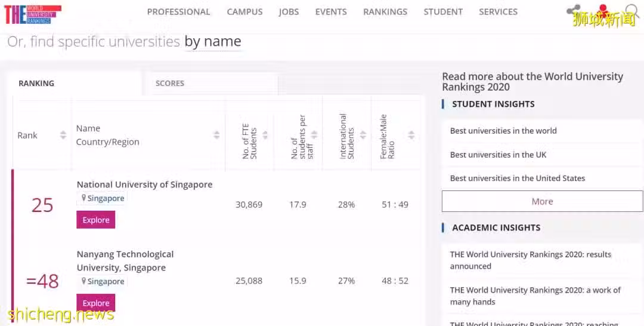Sort by No. of FTE Students arrows

(x=265, y=135)
